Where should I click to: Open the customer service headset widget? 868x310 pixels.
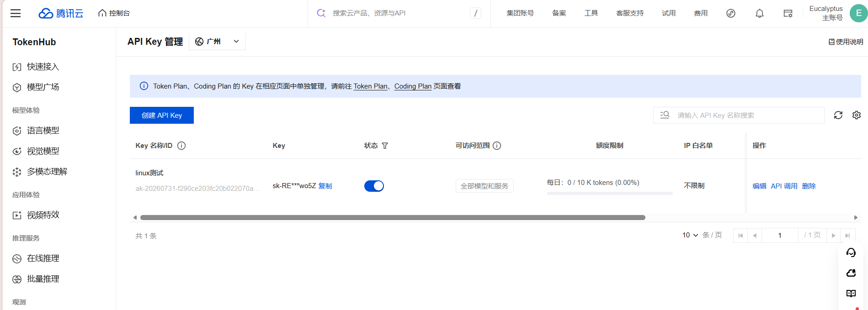(851, 252)
